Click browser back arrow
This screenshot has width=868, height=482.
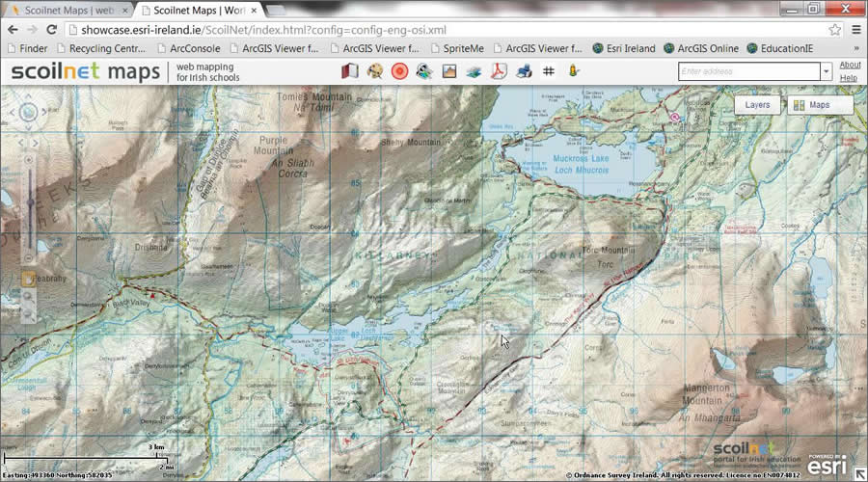click(x=13, y=30)
